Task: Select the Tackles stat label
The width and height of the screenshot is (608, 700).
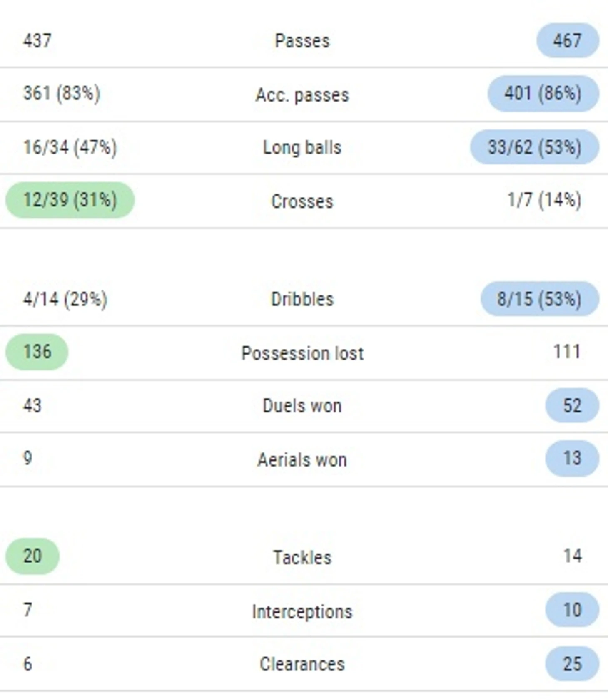Action: coord(302,557)
